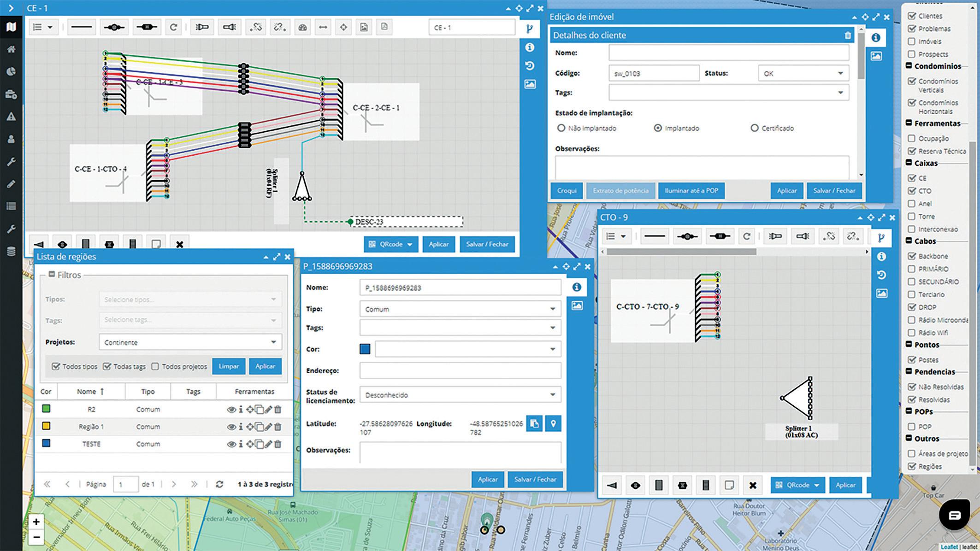Image resolution: width=980 pixels, height=551 pixels.
Task: Open history icon in CE-1 side panel
Action: pos(530,66)
